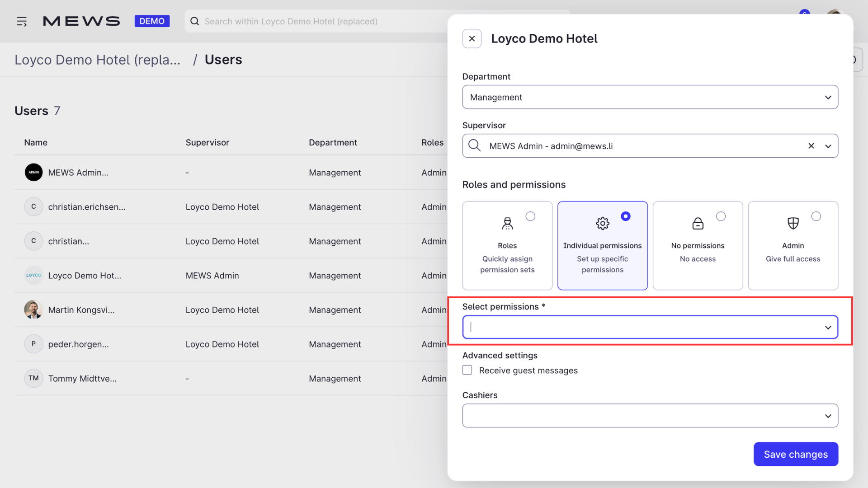Viewport: 868px width, 488px height.
Task: Enable Receive guest messages checkbox
Action: [467, 370]
